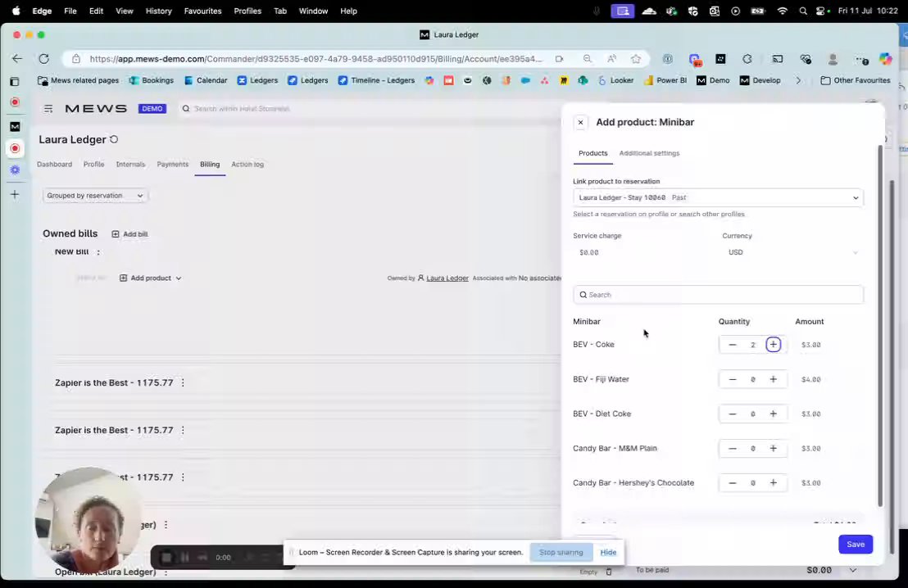
Task: Open the Other Favourites folder
Action: tap(856, 80)
